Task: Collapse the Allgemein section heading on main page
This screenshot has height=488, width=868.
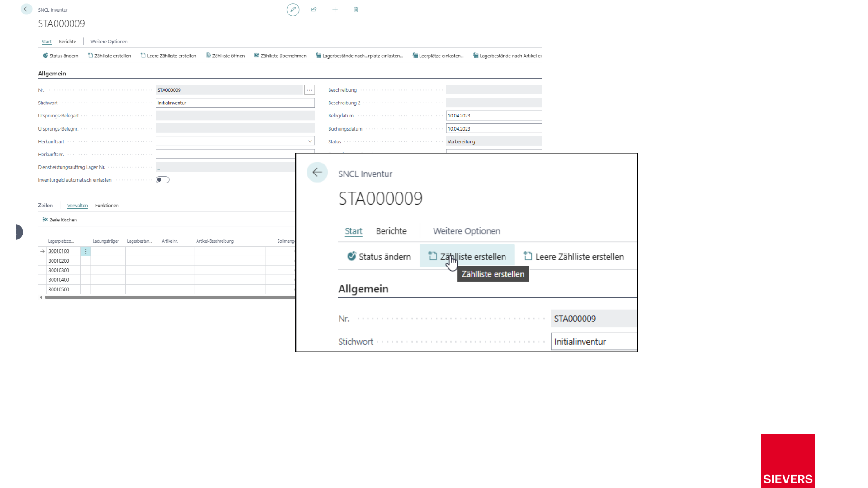Action: pyautogui.click(x=52, y=74)
